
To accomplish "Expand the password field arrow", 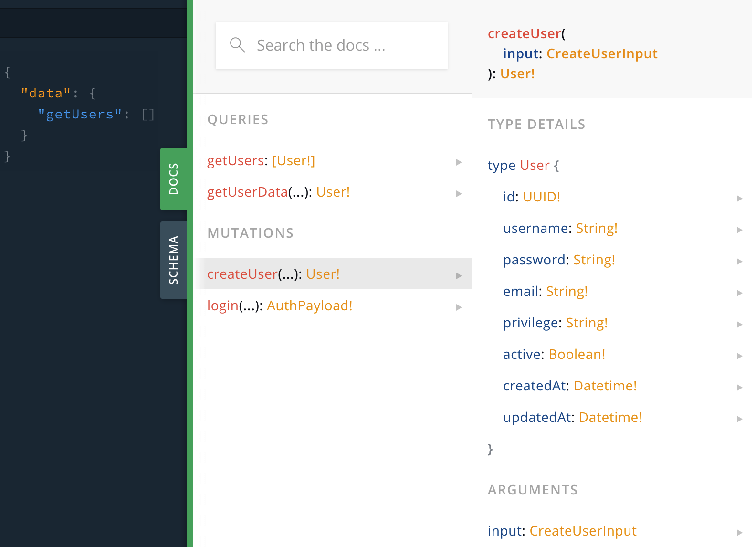I will [x=739, y=261].
